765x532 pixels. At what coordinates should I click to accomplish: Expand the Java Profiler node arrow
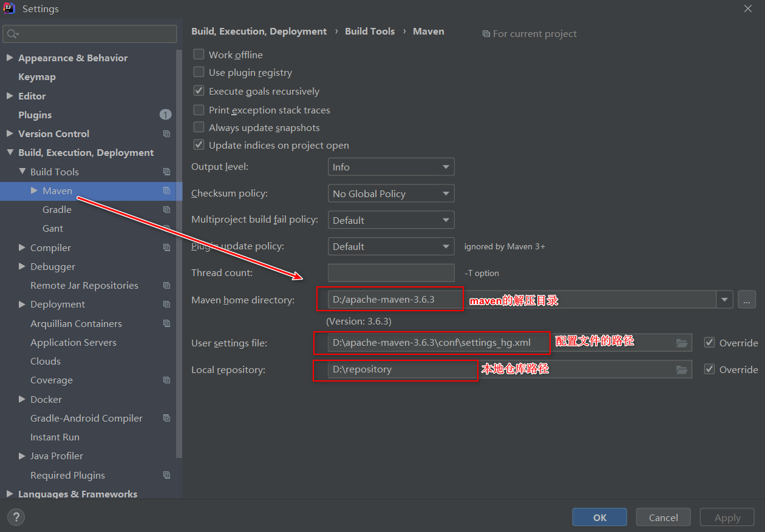22,456
